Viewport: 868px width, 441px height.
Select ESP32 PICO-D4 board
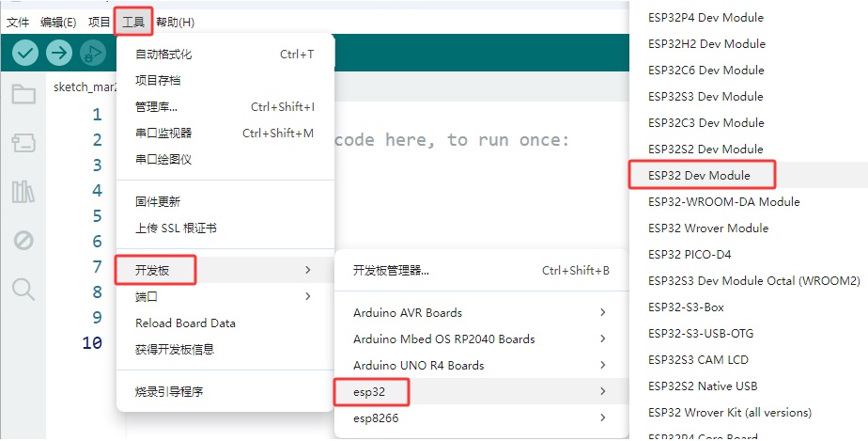click(x=749, y=254)
